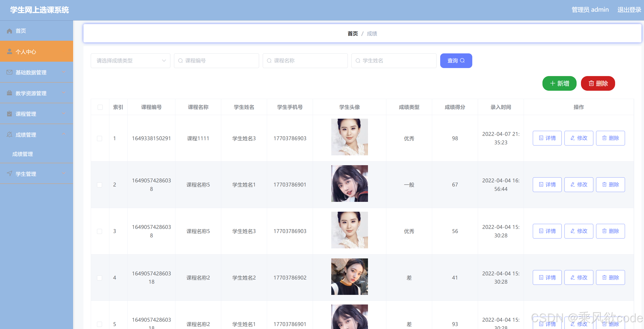Click the home icon beside 首页
This screenshot has height=329, width=644.
click(9, 30)
